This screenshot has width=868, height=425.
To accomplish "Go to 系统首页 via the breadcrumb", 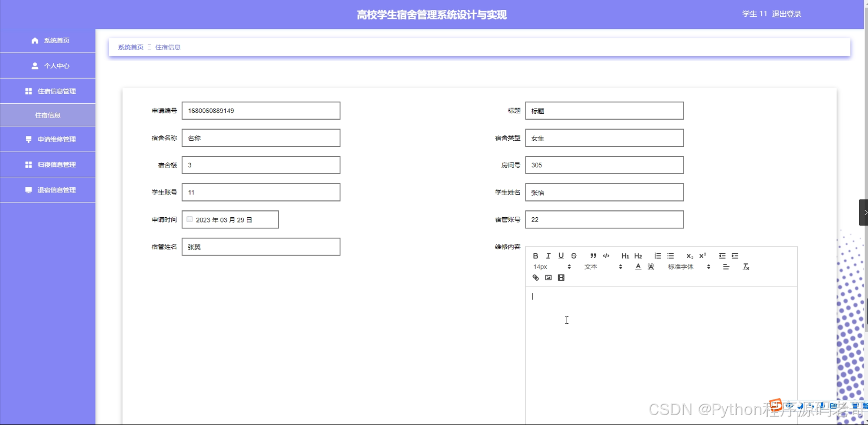I will [131, 47].
